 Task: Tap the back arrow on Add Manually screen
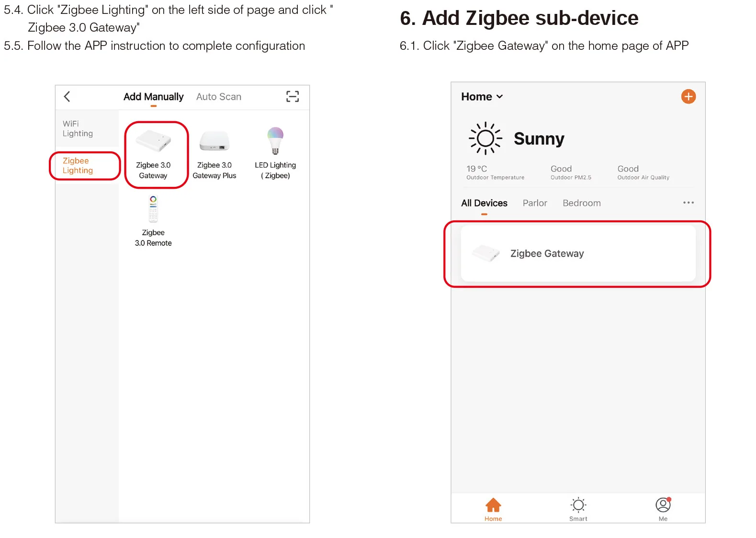pyautogui.click(x=67, y=97)
